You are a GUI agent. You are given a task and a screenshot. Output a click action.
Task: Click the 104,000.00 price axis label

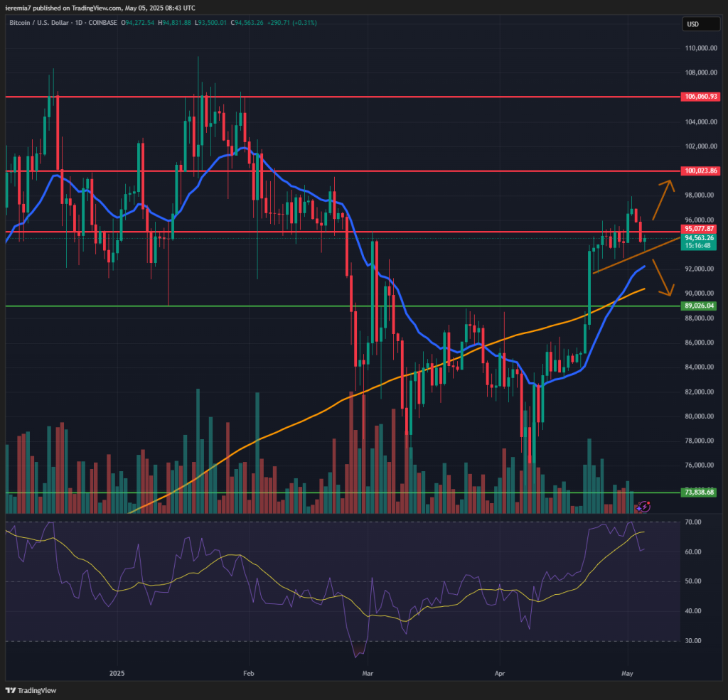pos(701,122)
